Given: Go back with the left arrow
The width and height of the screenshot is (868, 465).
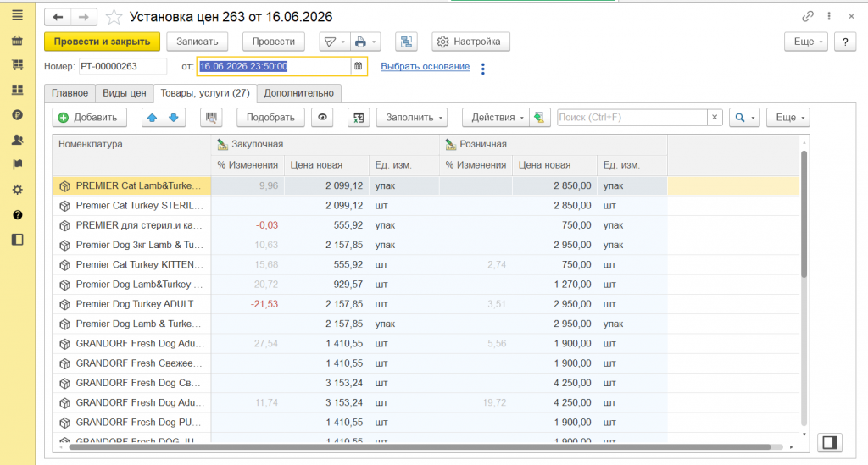Looking at the screenshot, I should pyautogui.click(x=58, y=17).
